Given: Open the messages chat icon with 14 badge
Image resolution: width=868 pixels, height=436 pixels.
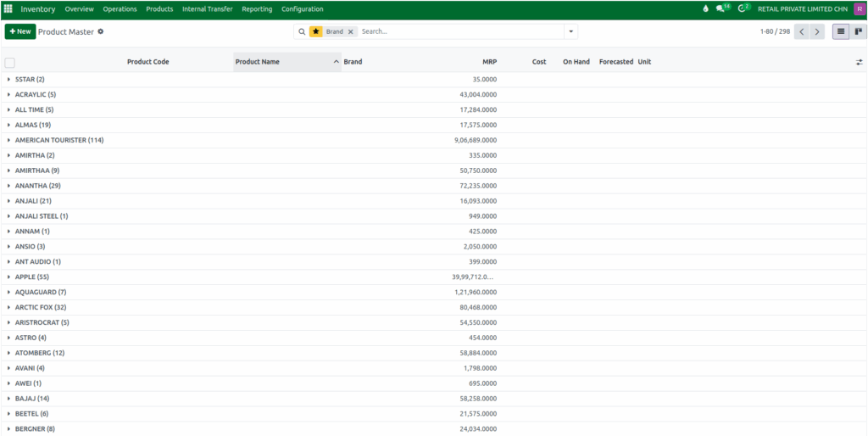Looking at the screenshot, I should [722, 8].
